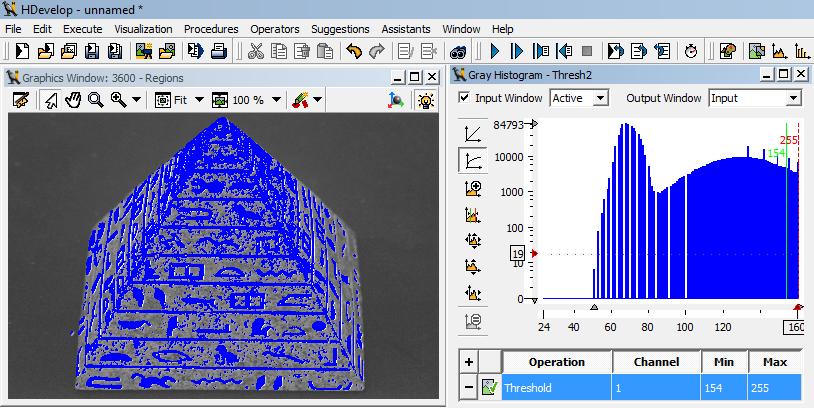This screenshot has height=408, width=814.
Task: Run the program with the play button
Action: (495, 51)
